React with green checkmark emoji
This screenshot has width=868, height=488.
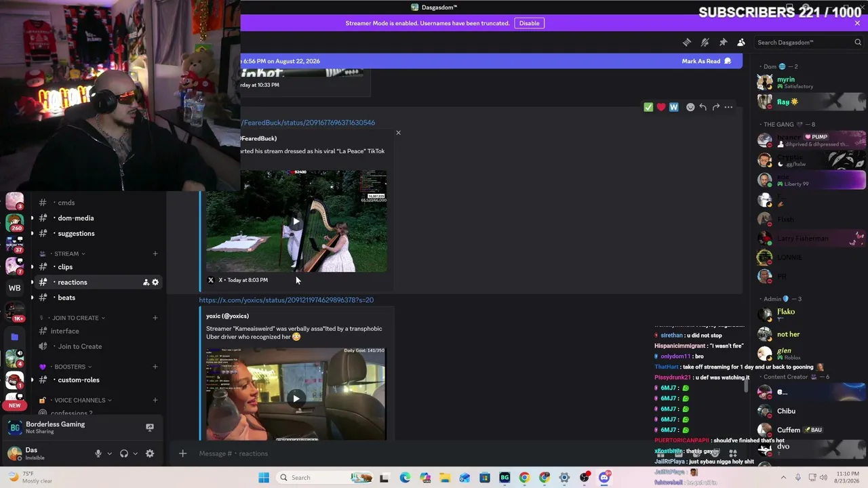coord(648,107)
